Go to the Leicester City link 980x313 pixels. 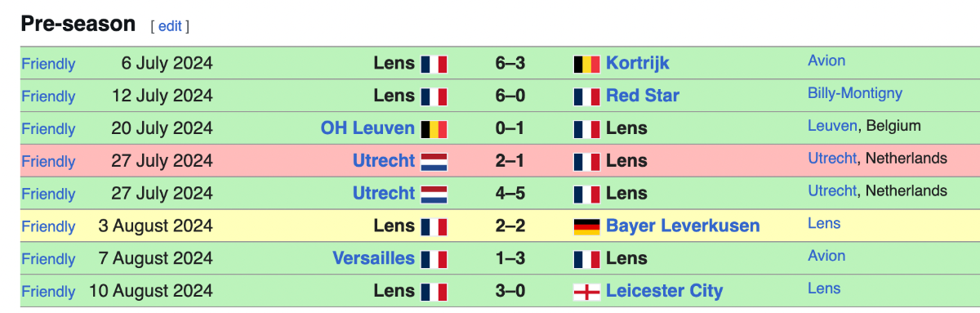[665, 291]
